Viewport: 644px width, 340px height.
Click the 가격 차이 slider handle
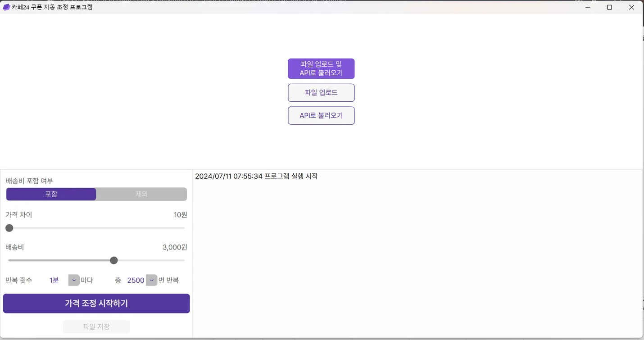[9, 228]
